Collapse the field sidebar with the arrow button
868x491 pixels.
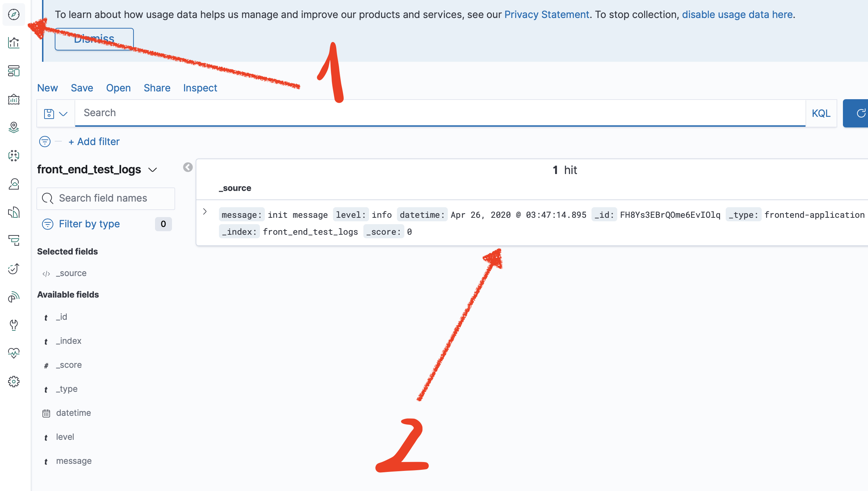[x=188, y=167]
